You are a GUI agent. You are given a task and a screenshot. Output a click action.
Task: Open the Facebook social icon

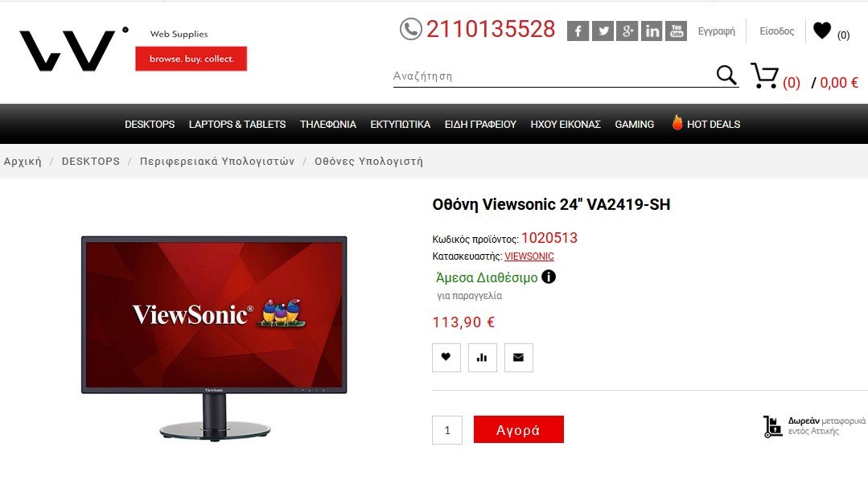(x=578, y=31)
